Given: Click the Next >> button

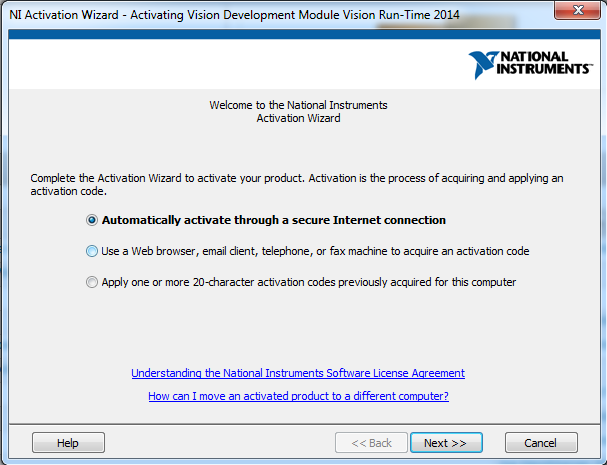Looking at the screenshot, I should [x=446, y=443].
